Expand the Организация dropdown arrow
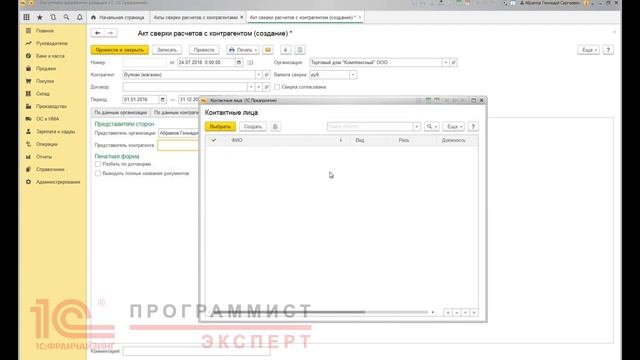 pyautogui.click(x=446, y=62)
